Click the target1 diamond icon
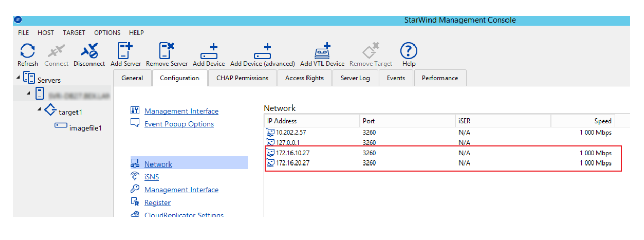Viewport: 644px width, 240px height. (x=50, y=110)
